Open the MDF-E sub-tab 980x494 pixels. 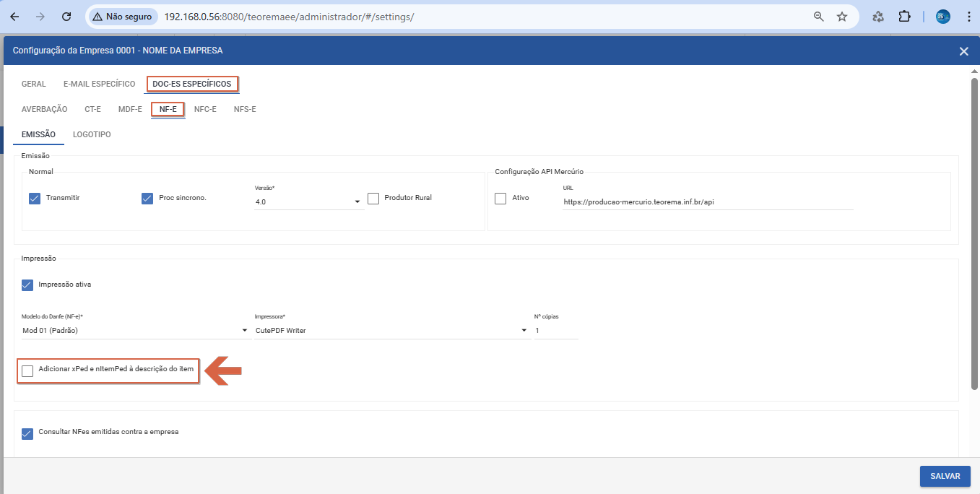pyautogui.click(x=130, y=109)
